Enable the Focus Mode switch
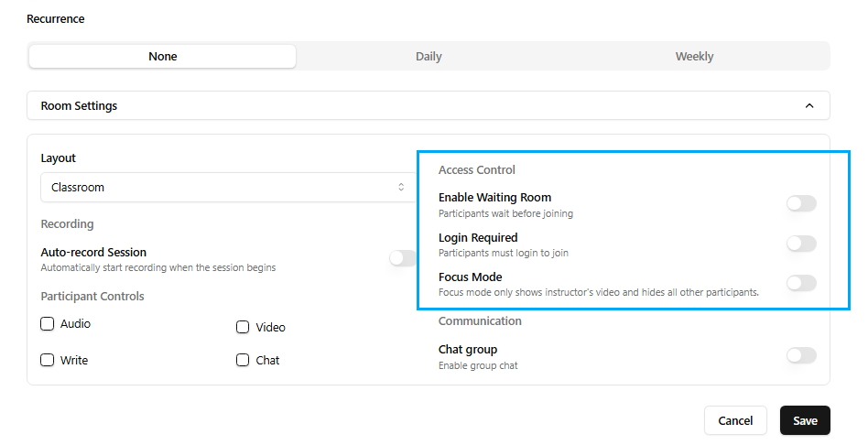 [801, 283]
